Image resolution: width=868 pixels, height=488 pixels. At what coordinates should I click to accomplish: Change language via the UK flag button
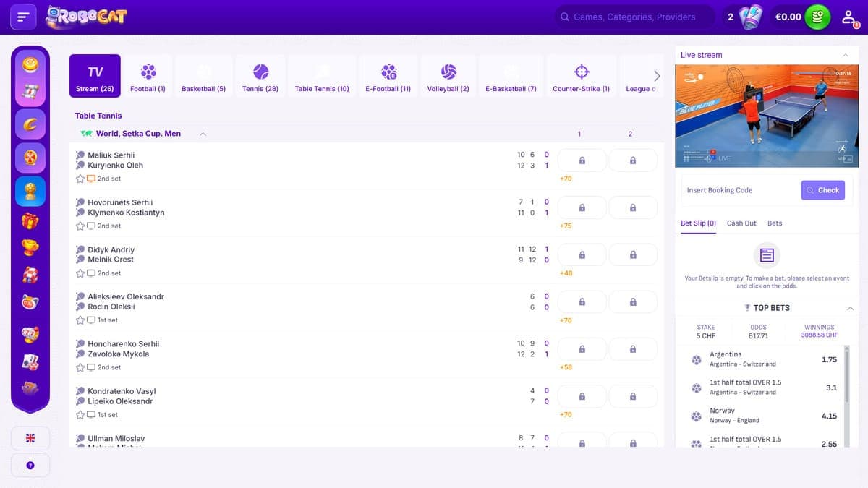click(x=30, y=438)
